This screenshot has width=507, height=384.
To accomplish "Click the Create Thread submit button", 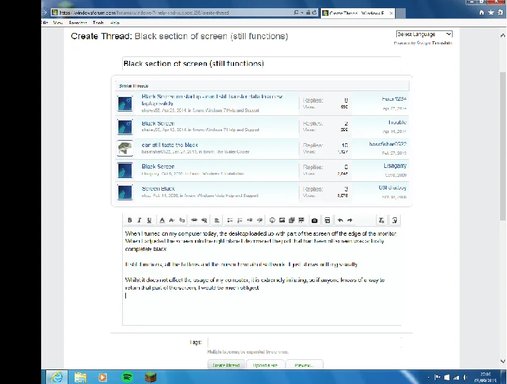I will (226, 365).
